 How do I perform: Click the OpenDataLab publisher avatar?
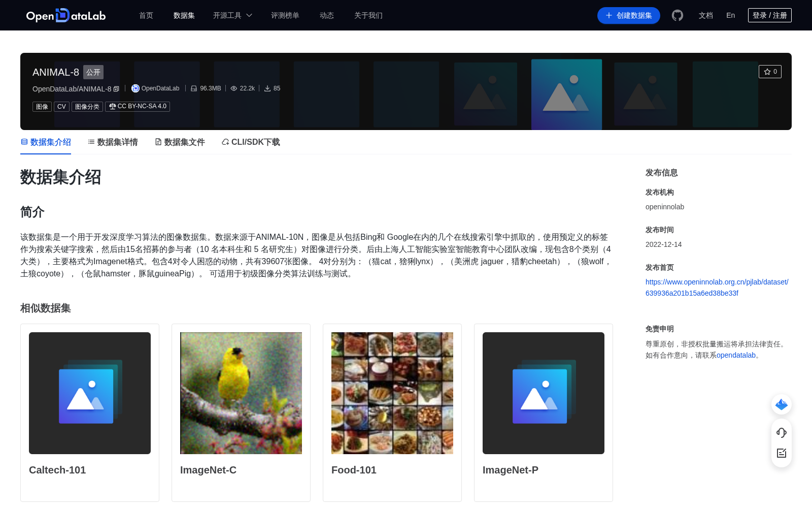point(135,88)
